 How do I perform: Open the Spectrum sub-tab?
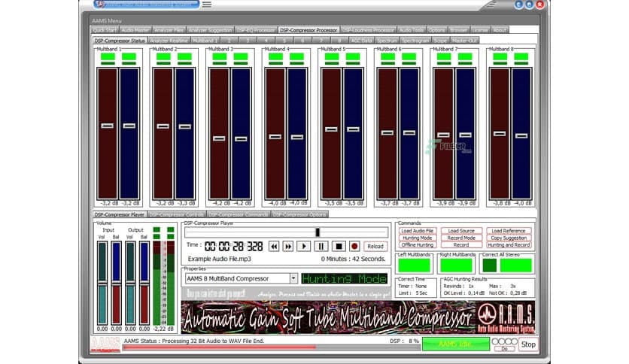[387, 41]
